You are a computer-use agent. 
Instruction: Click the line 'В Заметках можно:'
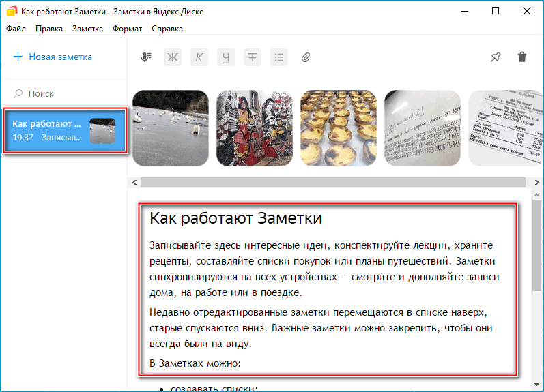point(195,363)
